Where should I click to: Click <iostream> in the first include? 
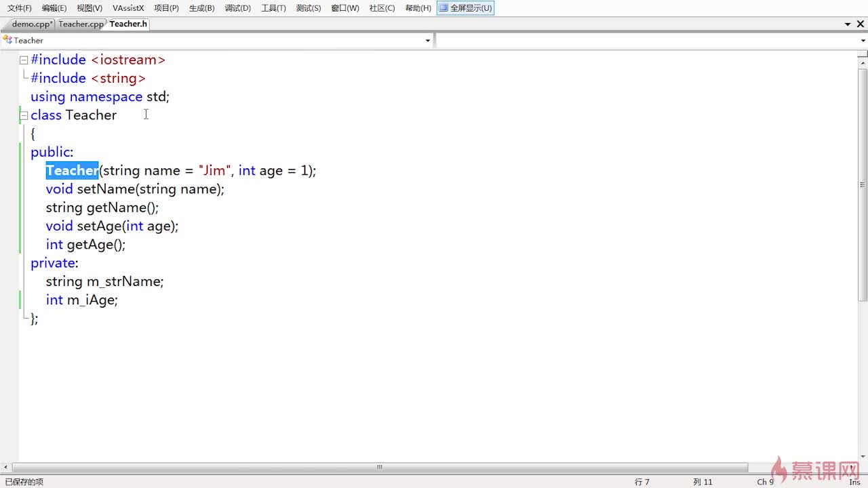coord(128,60)
